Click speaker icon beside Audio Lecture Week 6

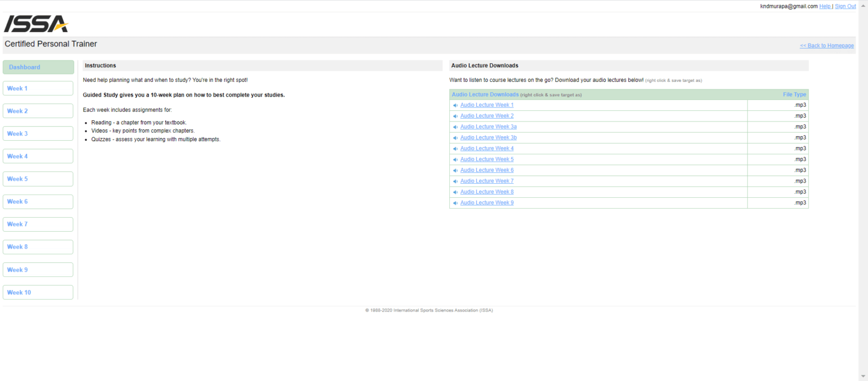[x=455, y=170]
